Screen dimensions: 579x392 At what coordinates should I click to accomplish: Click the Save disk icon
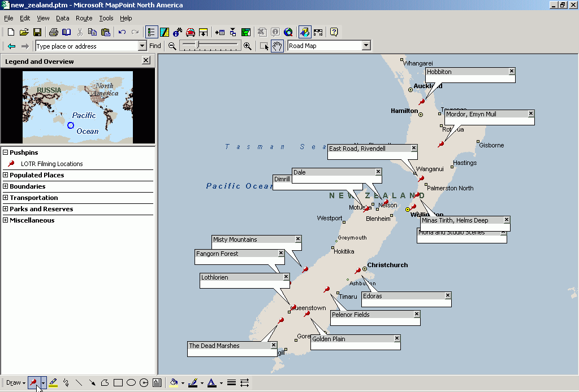tap(37, 32)
